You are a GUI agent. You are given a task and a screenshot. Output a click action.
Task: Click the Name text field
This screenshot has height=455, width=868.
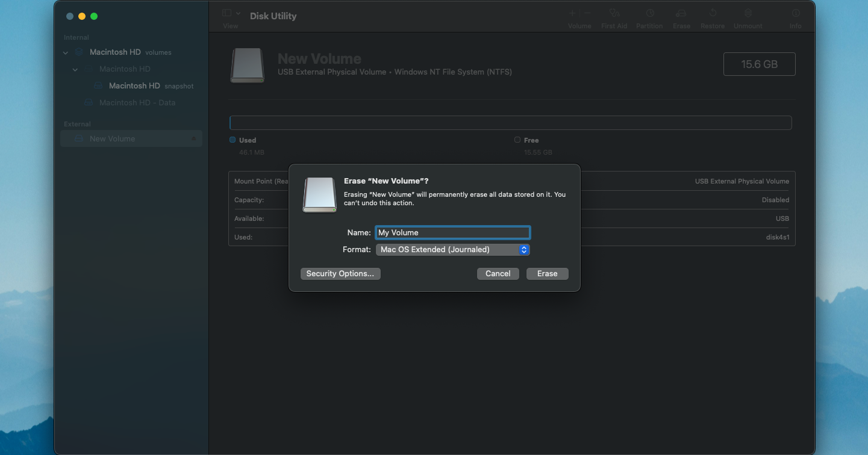tap(452, 232)
